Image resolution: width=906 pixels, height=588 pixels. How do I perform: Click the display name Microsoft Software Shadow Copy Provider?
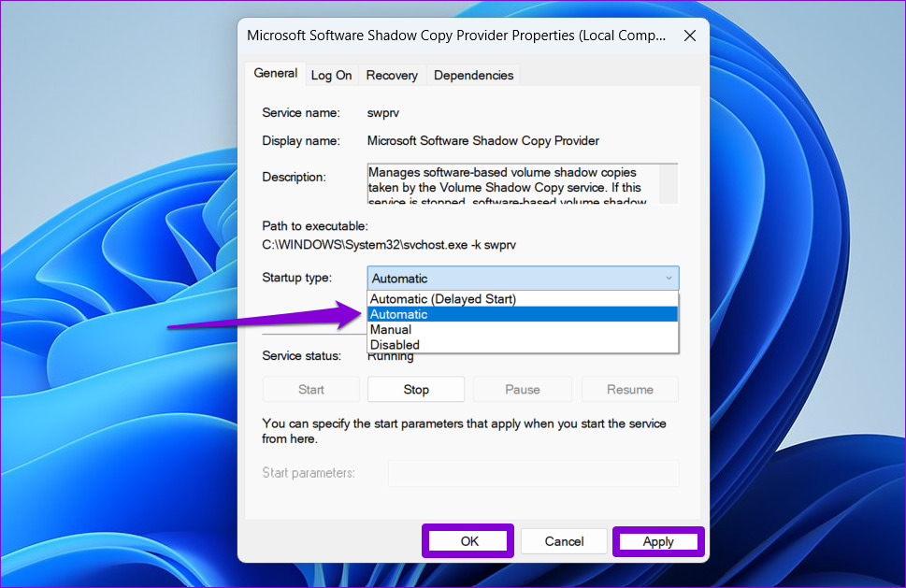click(x=483, y=141)
